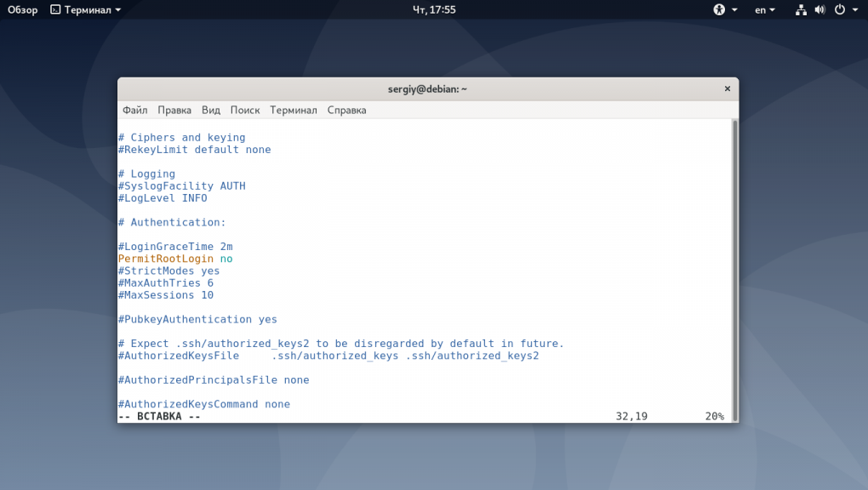Open the Справка menu
This screenshot has height=490, width=868.
coord(346,110)
